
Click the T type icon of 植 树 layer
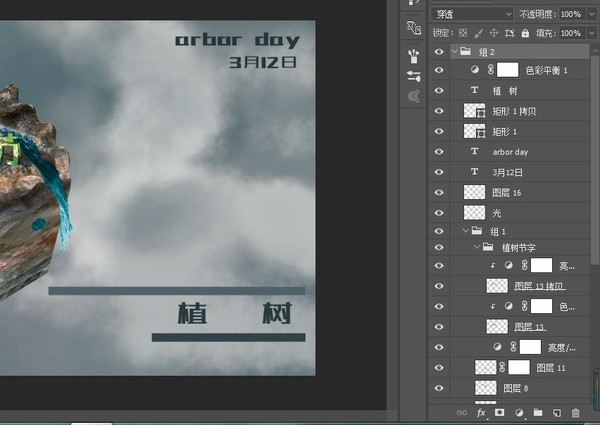tap(474, 90)
